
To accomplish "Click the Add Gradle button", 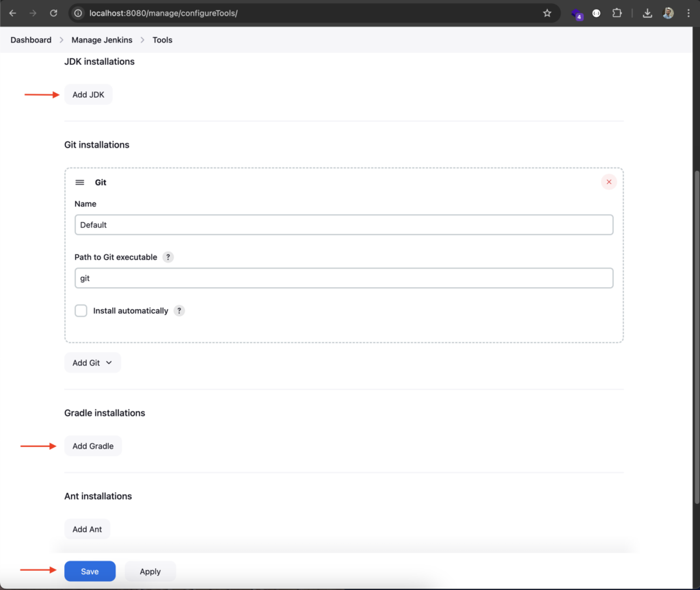I will pyautogui.click(x=93, y=446).
